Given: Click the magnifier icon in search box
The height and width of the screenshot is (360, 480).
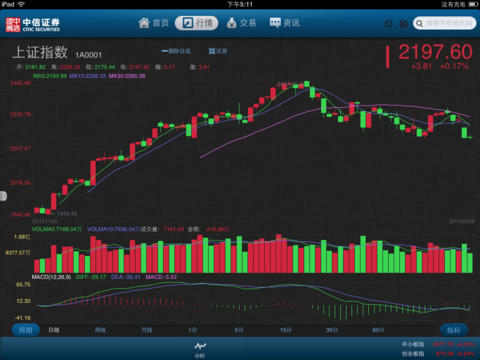Looking at the screenshot, I should click(419, 24).
